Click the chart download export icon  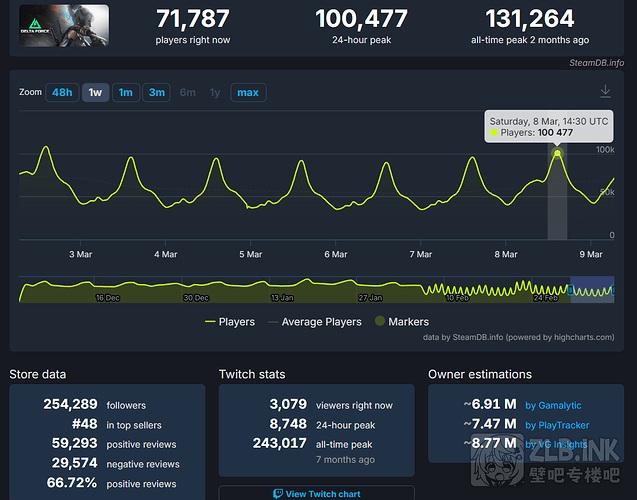605,91
